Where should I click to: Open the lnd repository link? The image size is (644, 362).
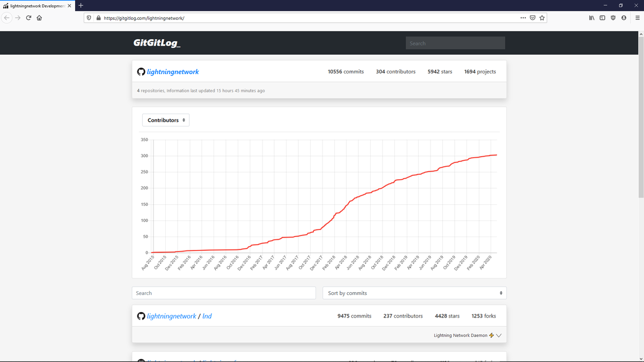point(207,316)
